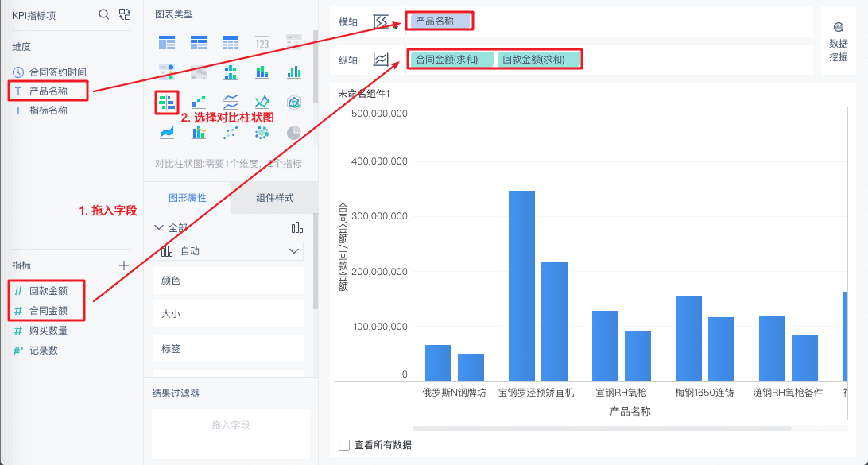Select the partitioned line chart type
868x465 pixels.
(x=231, y=103)
